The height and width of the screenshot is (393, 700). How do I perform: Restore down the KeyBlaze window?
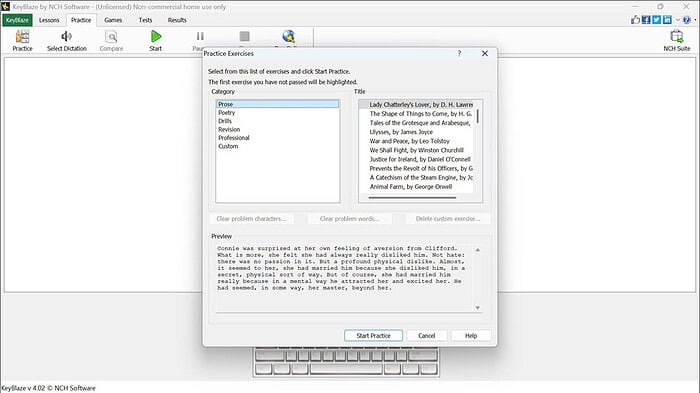point(660,7)
